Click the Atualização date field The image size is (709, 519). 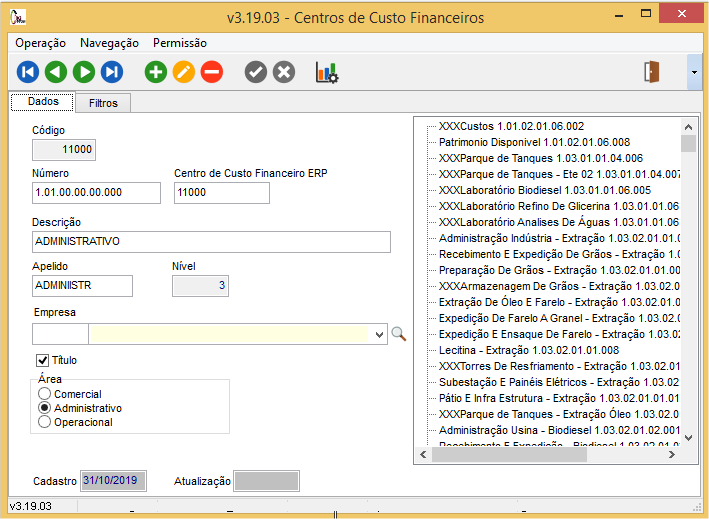266,481
